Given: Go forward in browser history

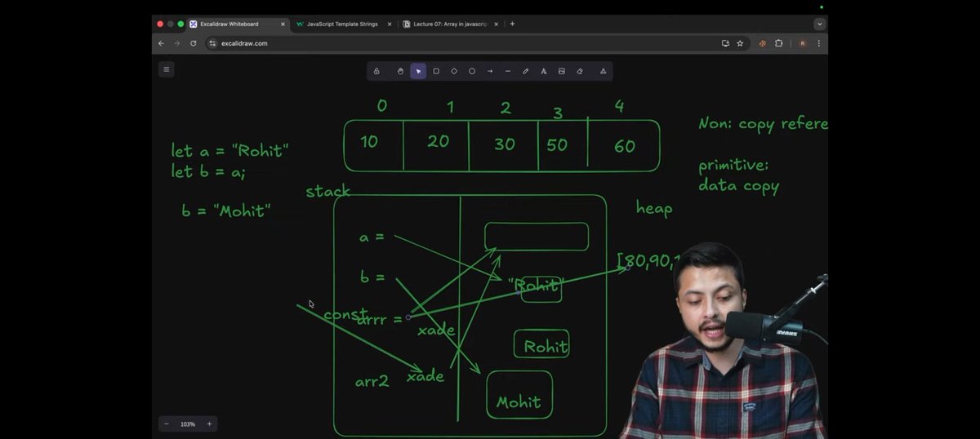Looking at the screenshot, I should click(x=176, y=43).
